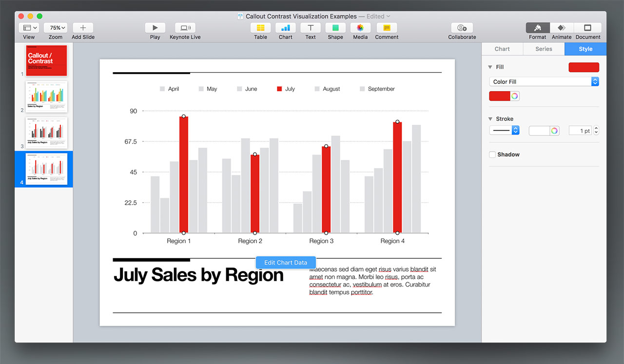Switch to the Series tab
624x364 pixels.
[x=544, y=49]
